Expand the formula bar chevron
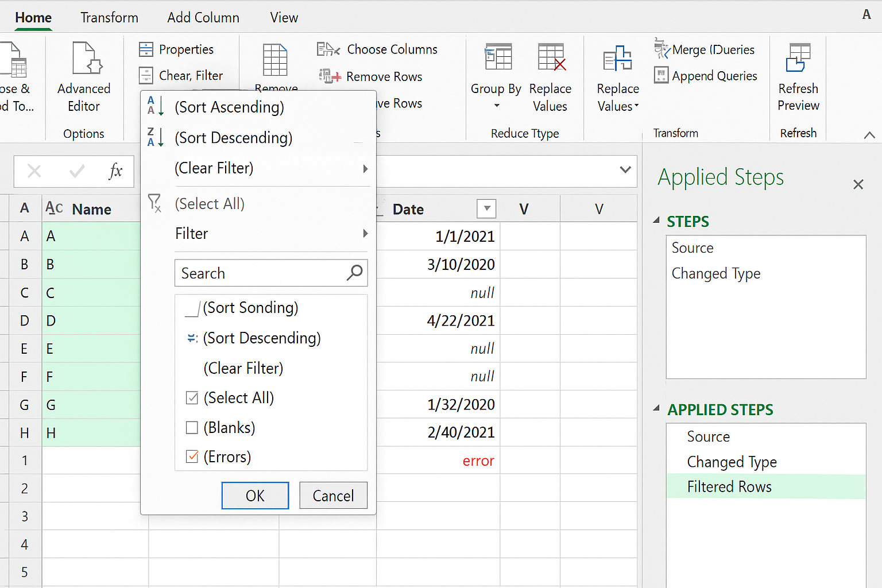Image resolution: width=882 pixels, height=588 pixels. click(x=625, y=170)
